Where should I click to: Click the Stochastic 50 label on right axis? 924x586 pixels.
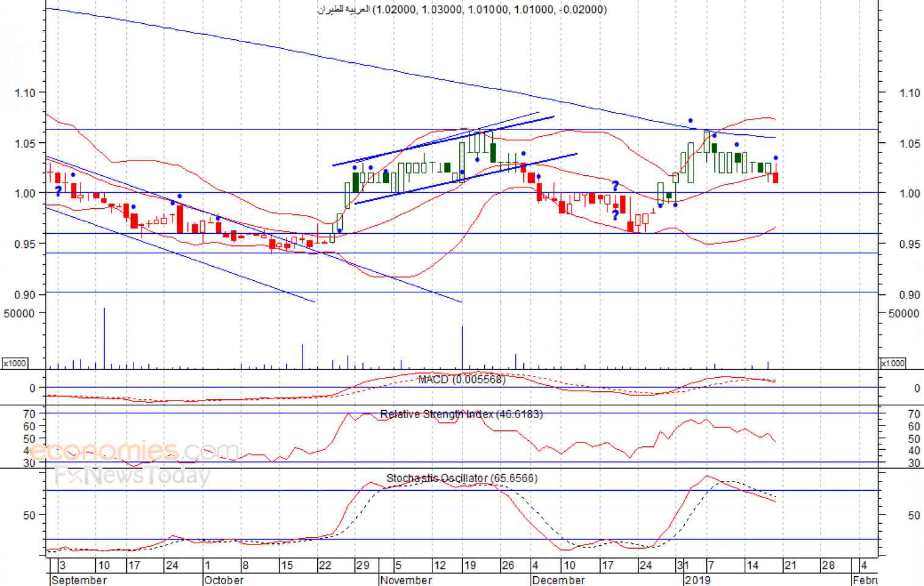click(x=914, y=515)
